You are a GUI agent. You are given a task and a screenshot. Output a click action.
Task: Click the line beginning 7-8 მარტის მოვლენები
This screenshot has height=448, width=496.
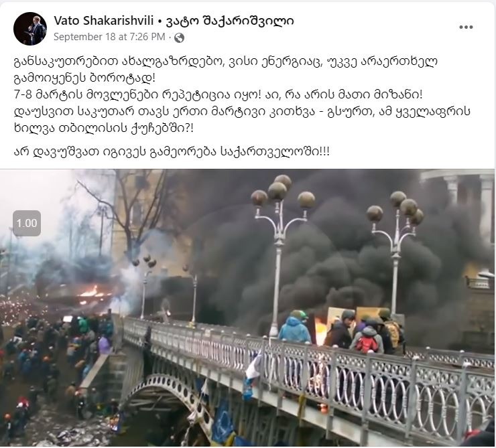[x=219, y=94]
